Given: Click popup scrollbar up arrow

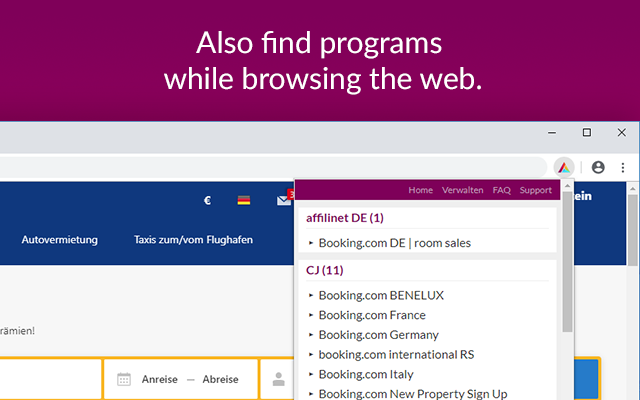Looking at the screenshot, I should click(567, 186).
